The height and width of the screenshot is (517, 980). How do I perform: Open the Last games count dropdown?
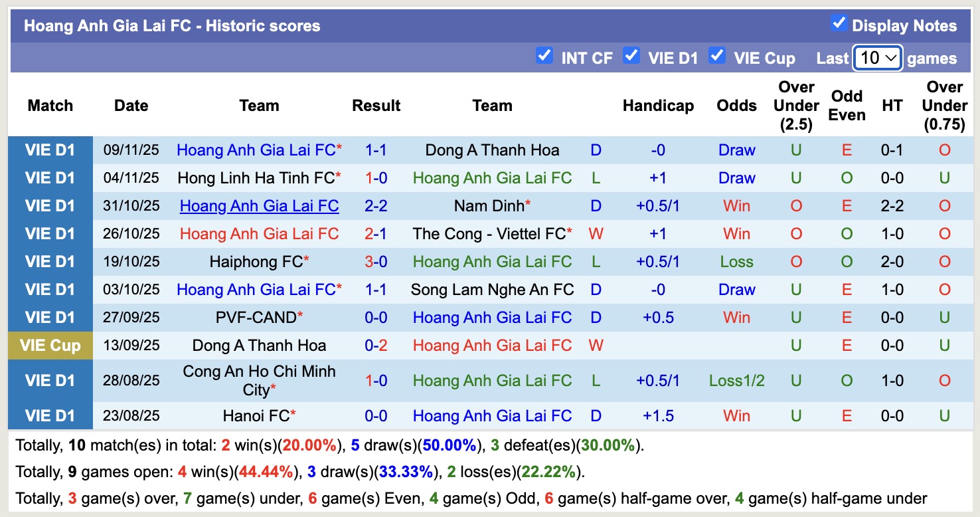tap(877, 58)
